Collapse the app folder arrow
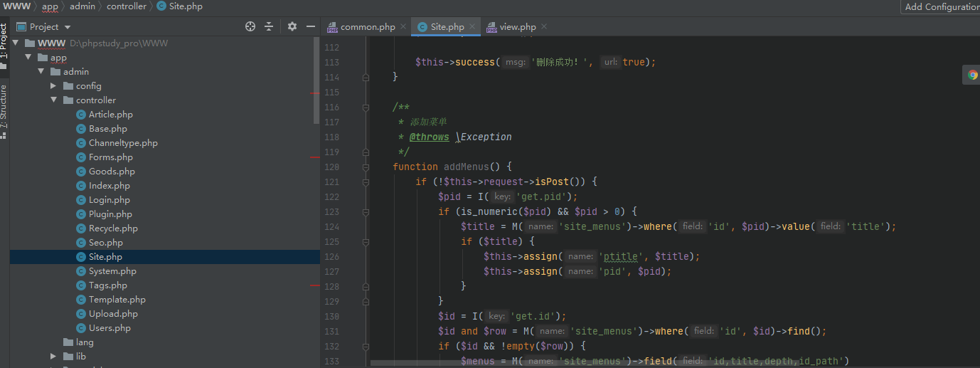The height and width of the screenshot is (368, 980). click(28, 58)
